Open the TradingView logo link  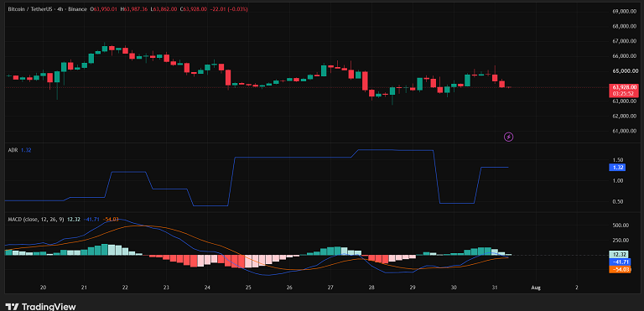pos(40,307)
